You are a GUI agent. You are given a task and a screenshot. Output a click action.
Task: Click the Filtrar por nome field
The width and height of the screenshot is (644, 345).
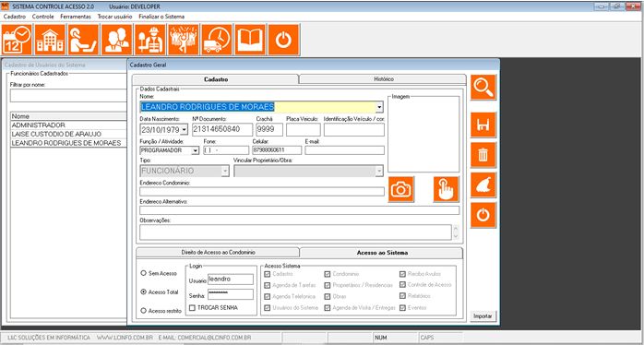pyautogui.click(x=68, y=96)
